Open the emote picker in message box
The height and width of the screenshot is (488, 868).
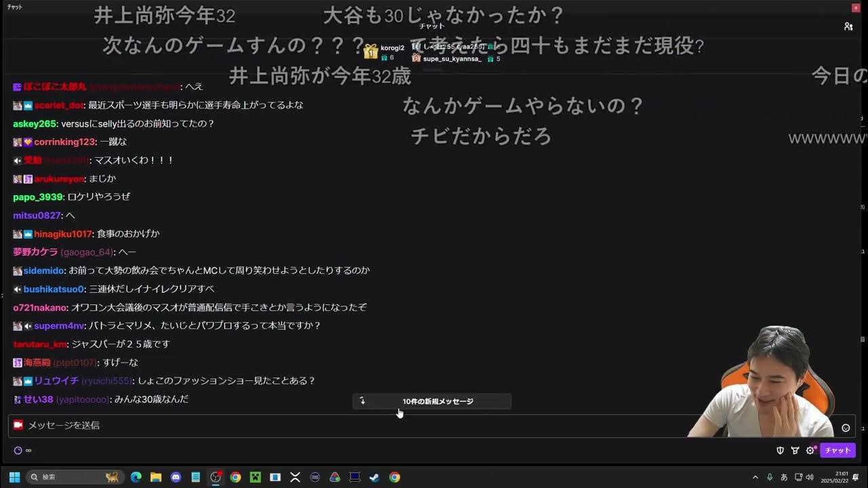click(x=846, y=428)
